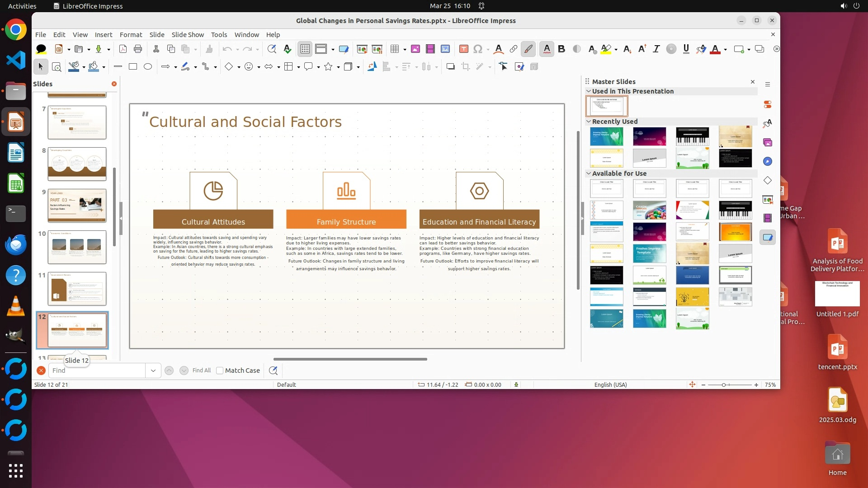Click the Insert Text Box icon
The height and width of the screenshot is (488, 868).
[463, 49]
